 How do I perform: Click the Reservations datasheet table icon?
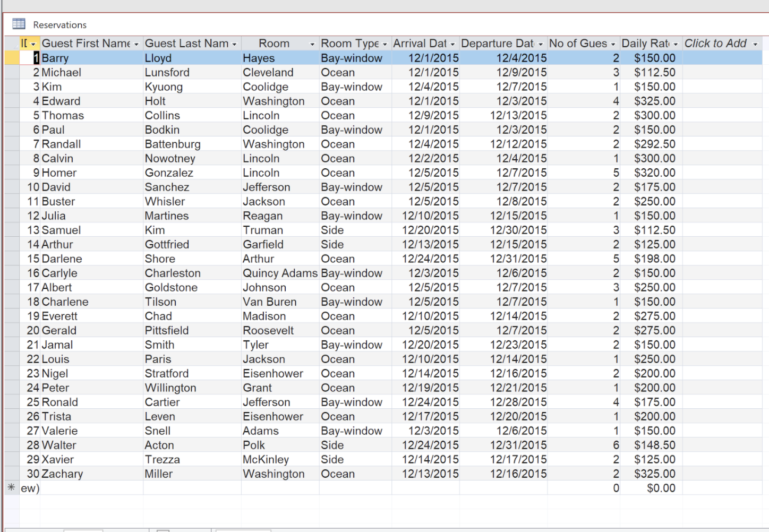click(20, 23)
